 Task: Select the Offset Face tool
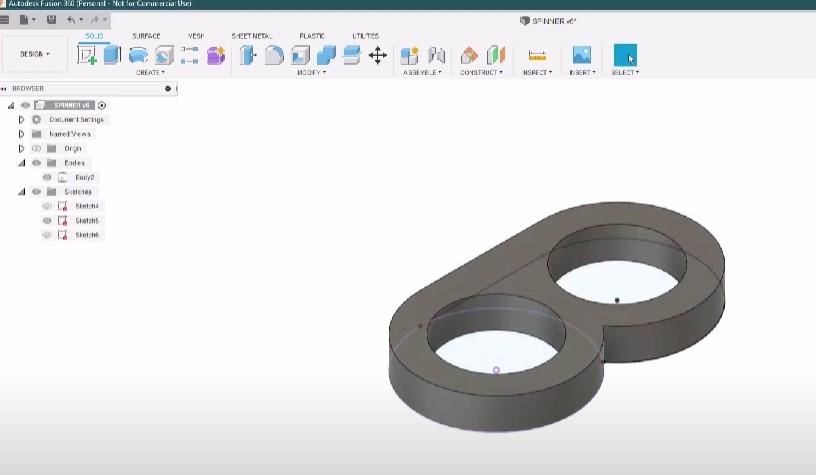(352, 55)
